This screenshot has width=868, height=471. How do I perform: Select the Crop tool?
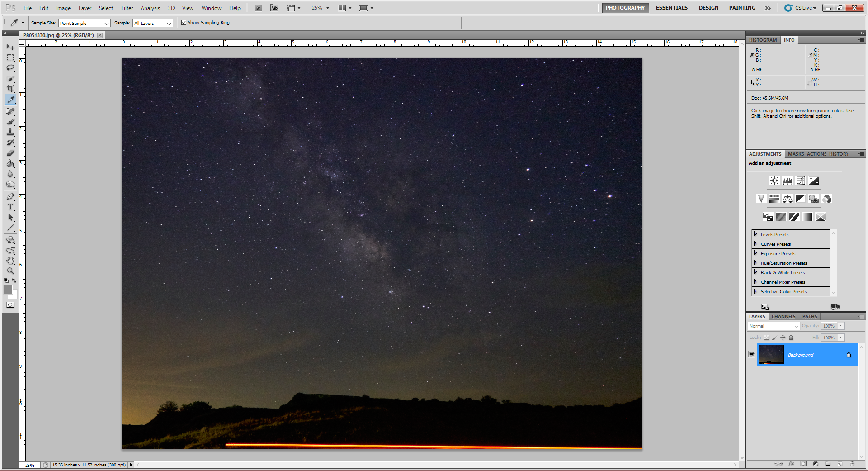(x=10, y=89)
